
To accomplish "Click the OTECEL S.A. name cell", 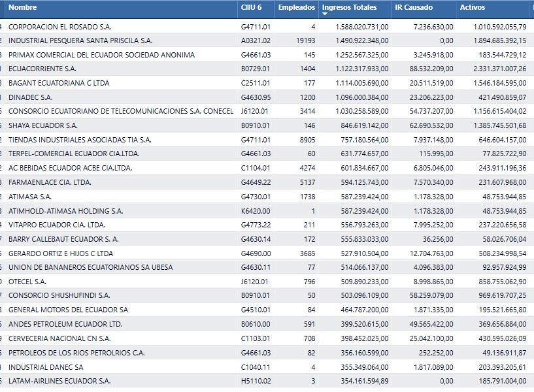I will 27,282.
